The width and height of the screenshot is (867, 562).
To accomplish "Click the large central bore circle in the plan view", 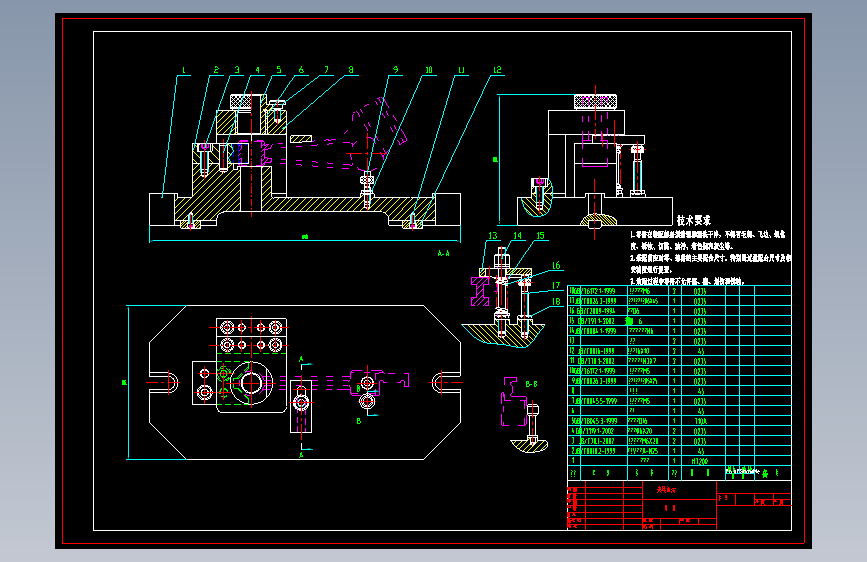I will click(x=250, y=383).
